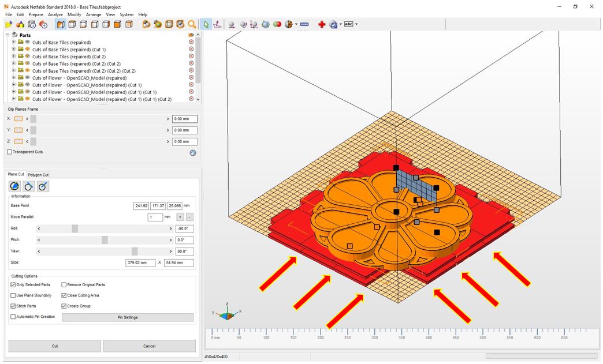This screenshot has width=603, height=364.
Task: Open the Modify menu
Action: (75, 14)
